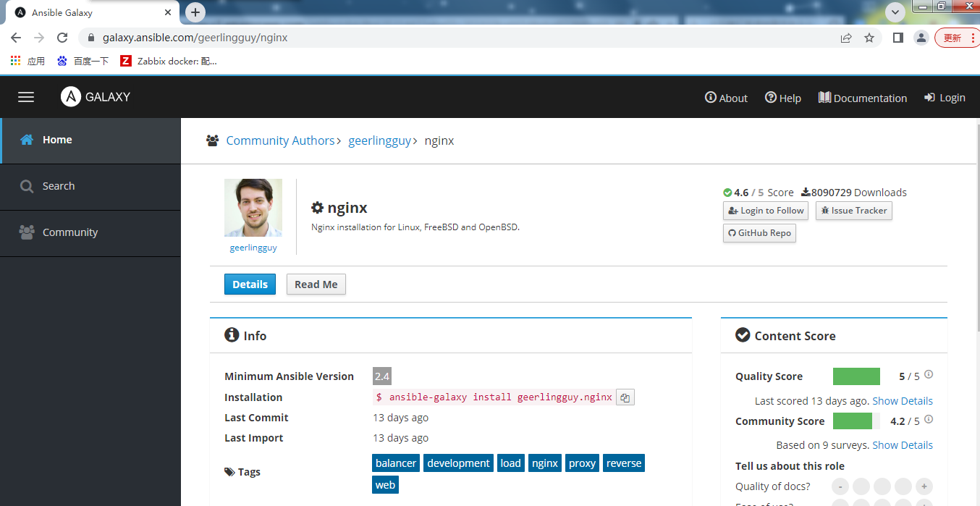Copy the installation command
Screen dimensions: 980x506
click(x=625, y=397)
